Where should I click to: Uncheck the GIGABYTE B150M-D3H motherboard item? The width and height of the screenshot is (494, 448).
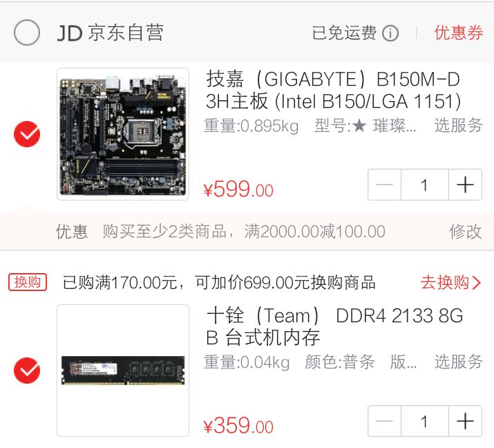click(x=27, y=134)
